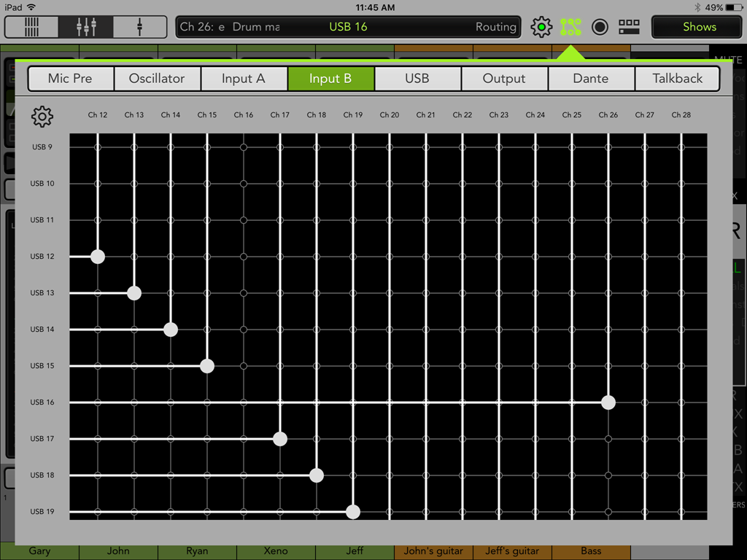Open the quick access panel icon

[x=628, y=28]
